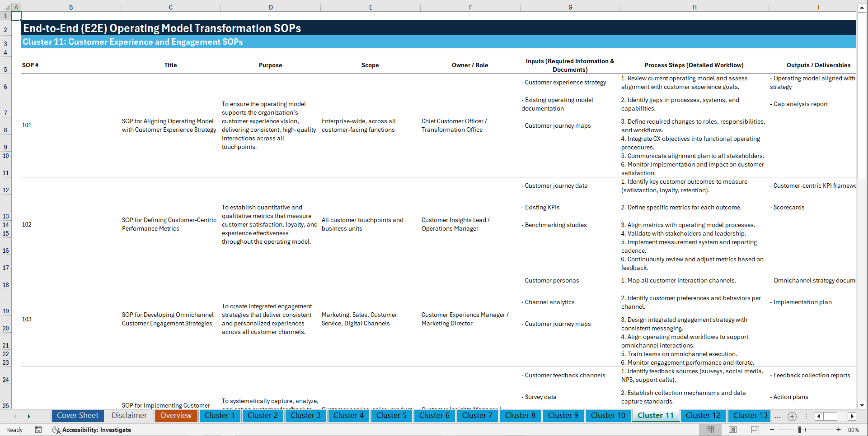Select the Normal view grid icon

pos(710,430)
